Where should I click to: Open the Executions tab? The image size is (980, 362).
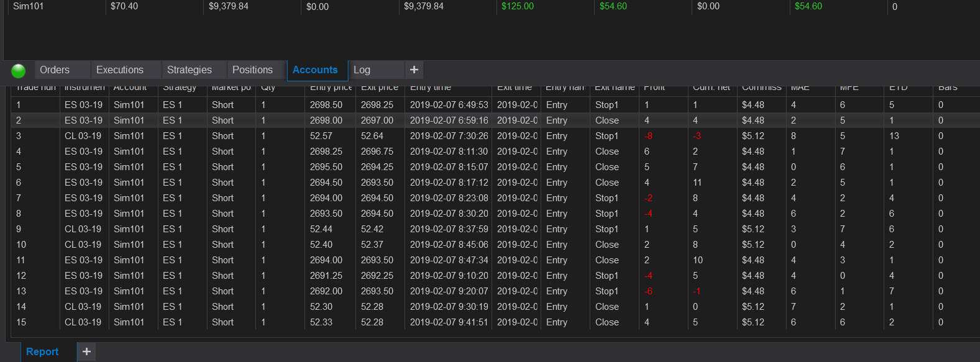click(120, 70)
